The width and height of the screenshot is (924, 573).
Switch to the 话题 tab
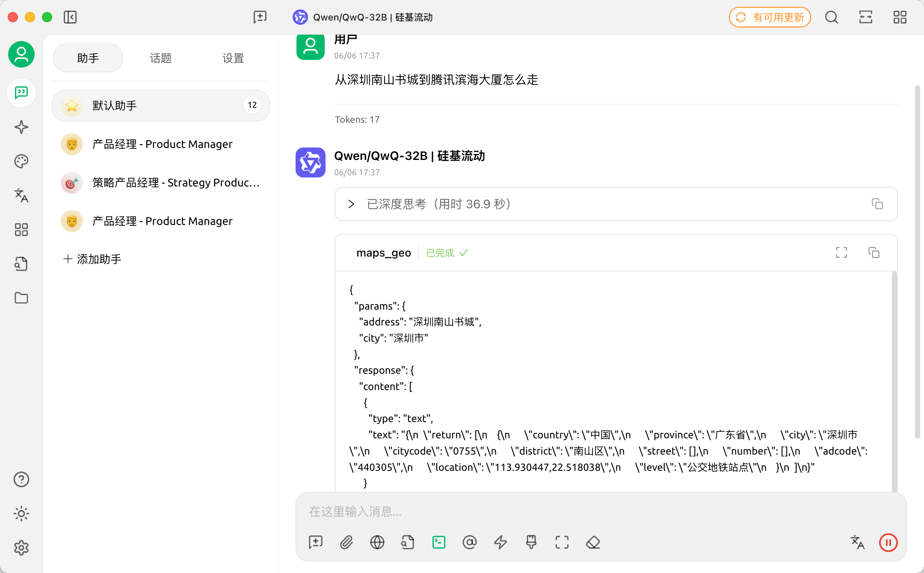(x=161, y=58)
